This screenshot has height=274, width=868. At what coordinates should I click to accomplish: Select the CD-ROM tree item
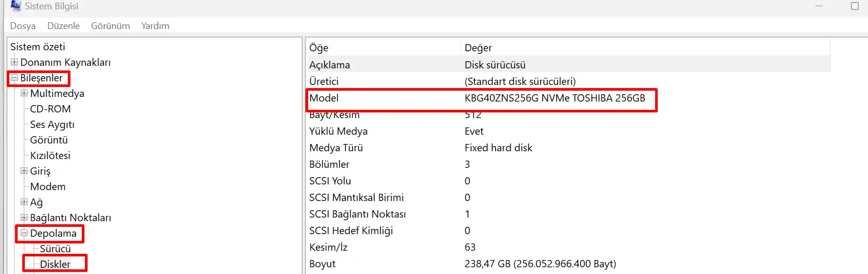(x=50, y=109)
